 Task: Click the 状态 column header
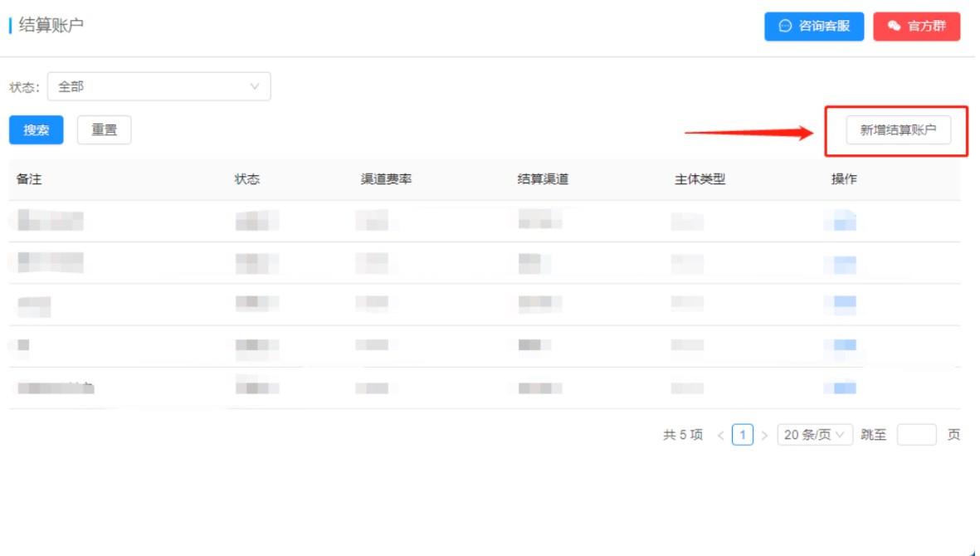[x=247, y=179]
